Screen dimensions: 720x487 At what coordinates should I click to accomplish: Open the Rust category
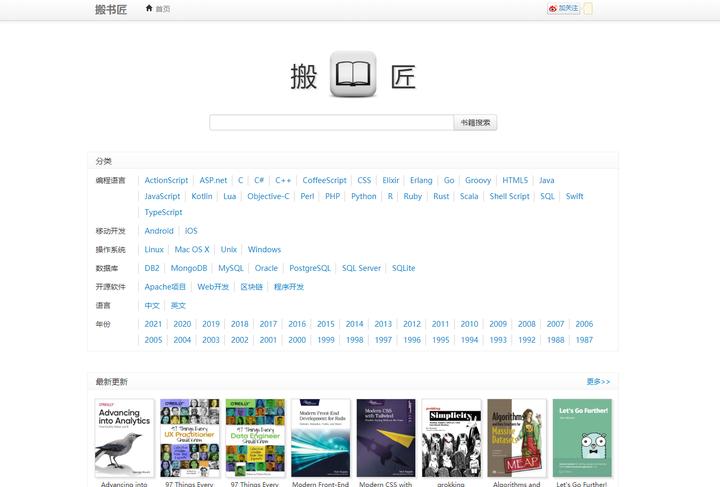tap(441, 196)
